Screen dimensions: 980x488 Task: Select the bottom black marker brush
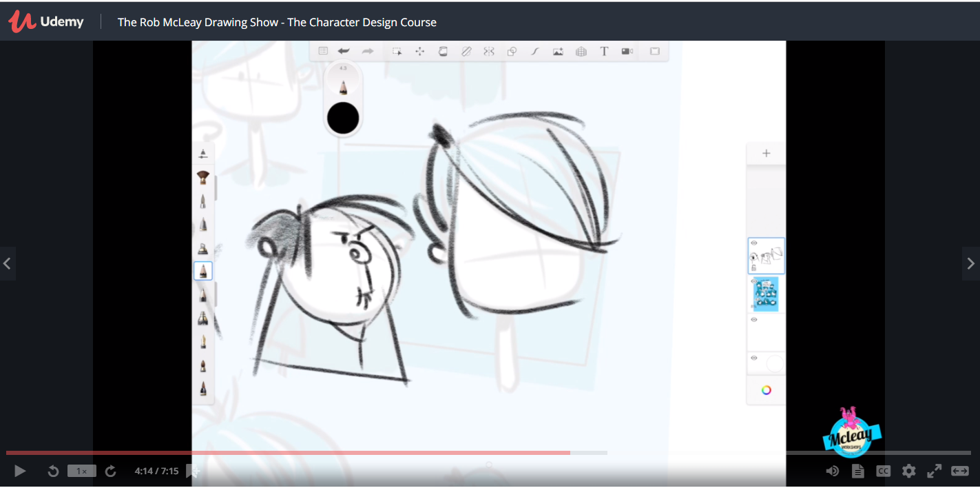(x=203, y=388)
